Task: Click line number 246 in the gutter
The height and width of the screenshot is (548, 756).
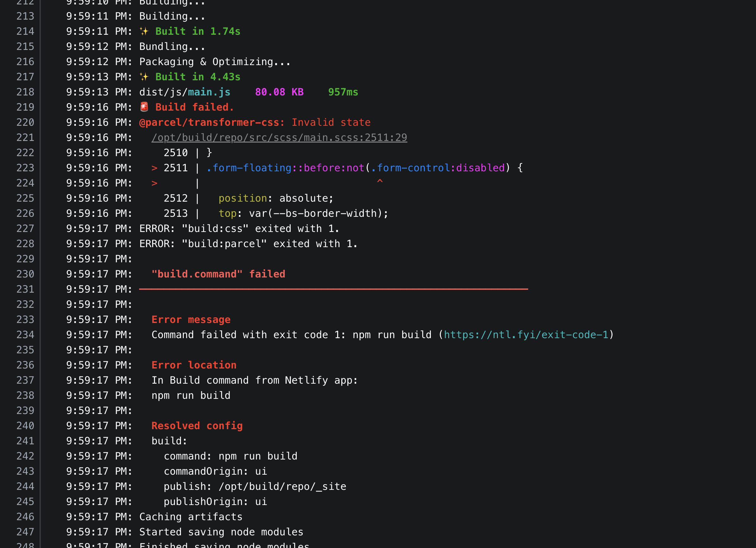Action: (x=25, y=517)
